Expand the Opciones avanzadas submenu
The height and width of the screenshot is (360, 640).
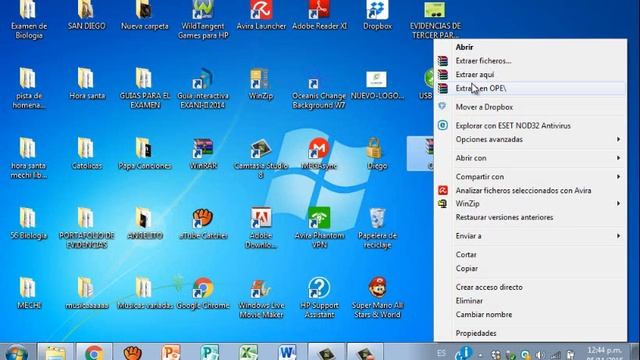tap(531, 139)
